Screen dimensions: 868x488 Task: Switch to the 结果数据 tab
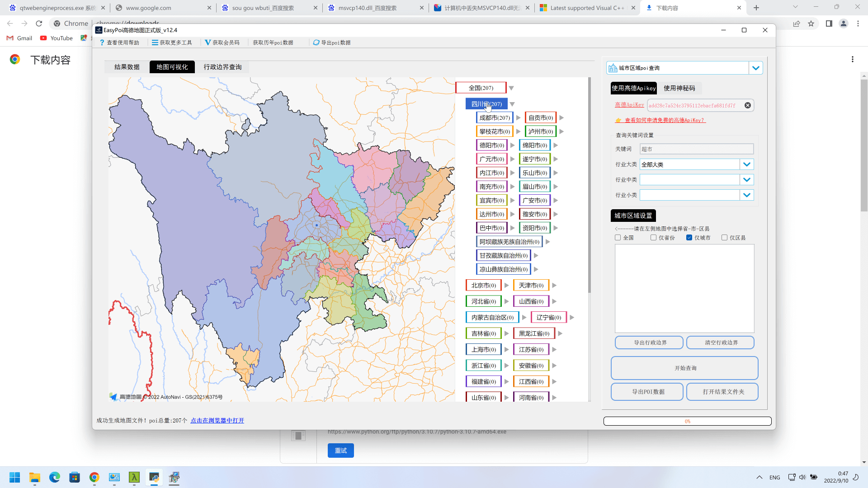(127, 67)
